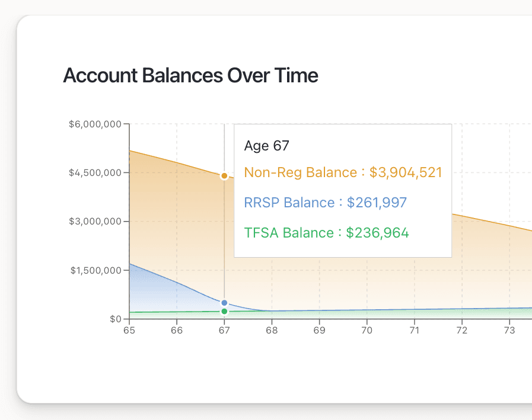
Task: Select the green TFSA data point marker
Action: pyautogui.click(x=224, y=310)
